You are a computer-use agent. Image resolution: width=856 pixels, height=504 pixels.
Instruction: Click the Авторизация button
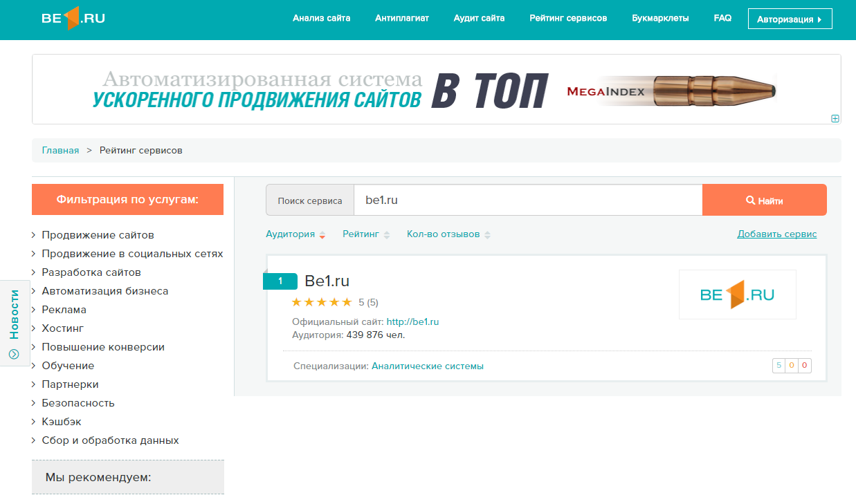790,19
